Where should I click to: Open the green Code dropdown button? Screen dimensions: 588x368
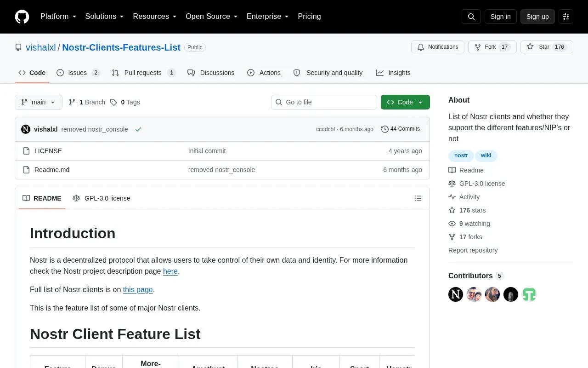pos(405,102)
